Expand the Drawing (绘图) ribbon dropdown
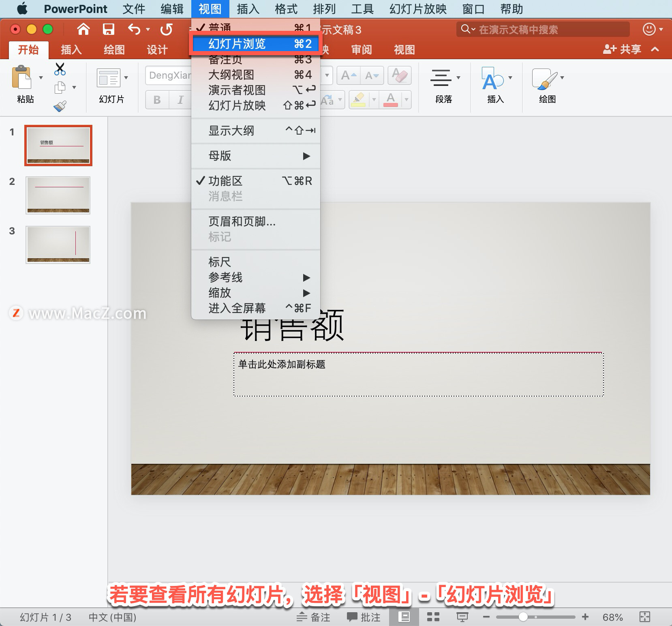 click(x=562, y=77)
